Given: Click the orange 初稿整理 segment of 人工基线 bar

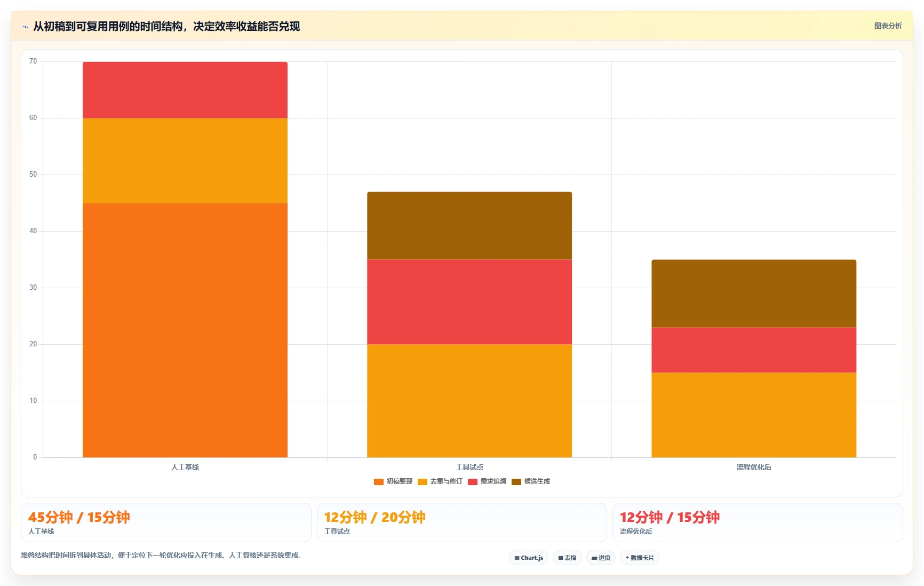Looking at the screenshot, I should click(x=185, y=330).
